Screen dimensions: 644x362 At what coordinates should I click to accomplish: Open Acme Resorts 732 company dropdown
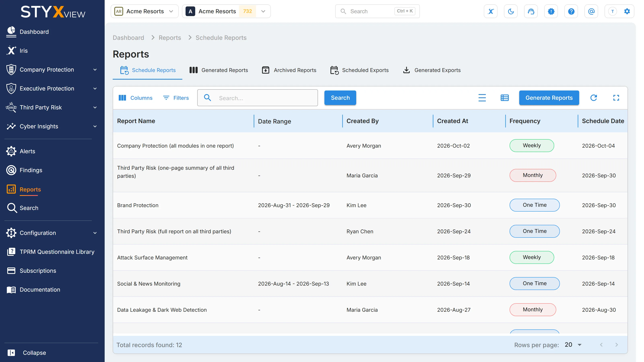[x=226, y=11]
